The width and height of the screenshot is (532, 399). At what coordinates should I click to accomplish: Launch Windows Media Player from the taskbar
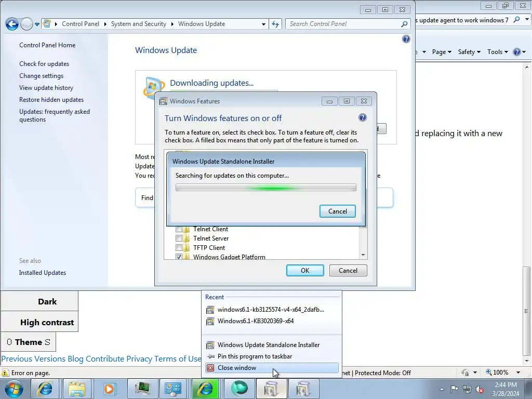(109, 389)
